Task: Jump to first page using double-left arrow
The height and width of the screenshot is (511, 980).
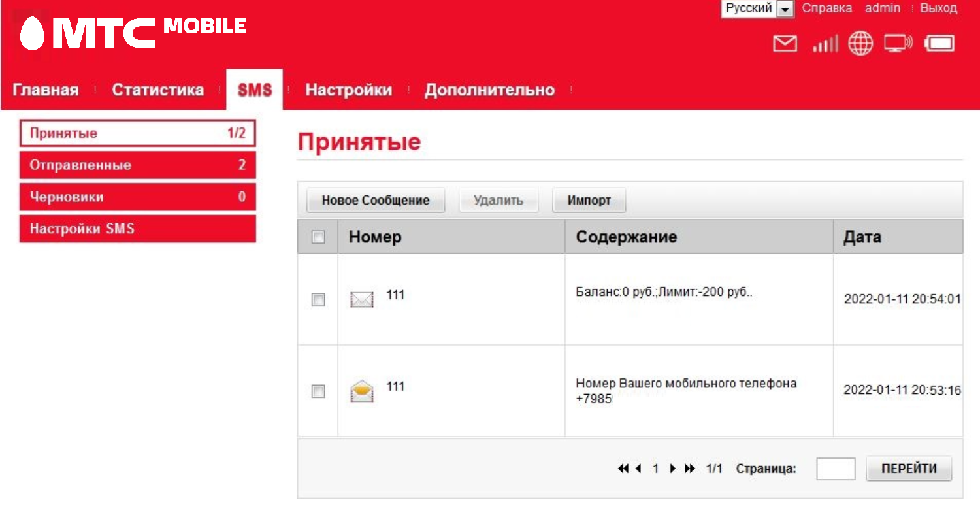Action: click(x=623, y=469)
